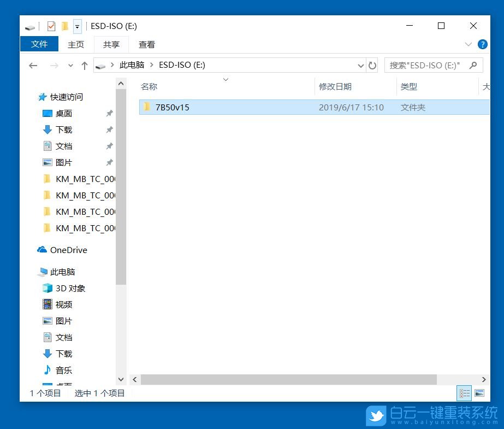Image resolution: width=504 pixels, height=429 pixels.
Task: Refresh the folder with the refresh icon
Action: click(372, 65)
